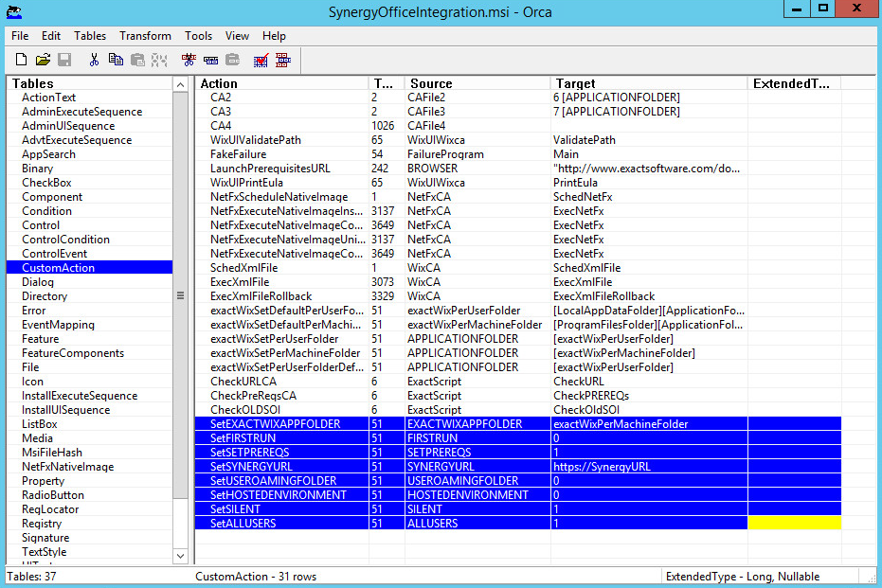Click the New file toolbar icon
The height and width of the screenshot is (588, 882).
(x=22, y=60)
